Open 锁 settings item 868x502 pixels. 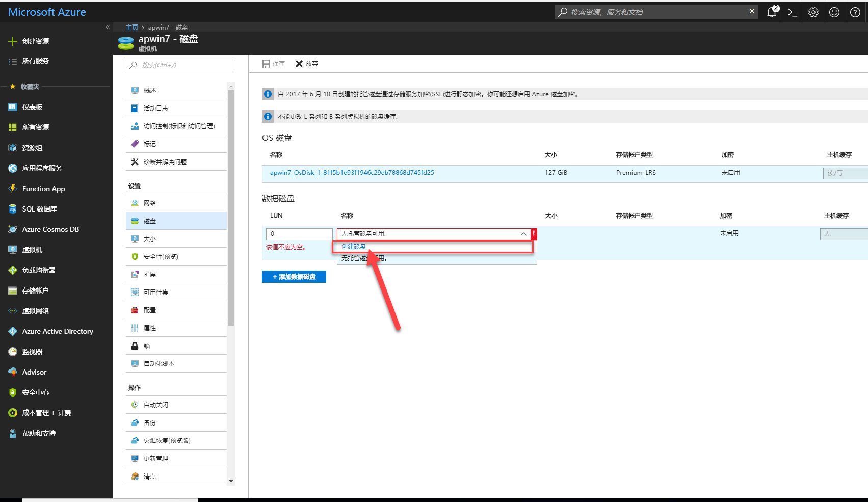click(176, 346)
